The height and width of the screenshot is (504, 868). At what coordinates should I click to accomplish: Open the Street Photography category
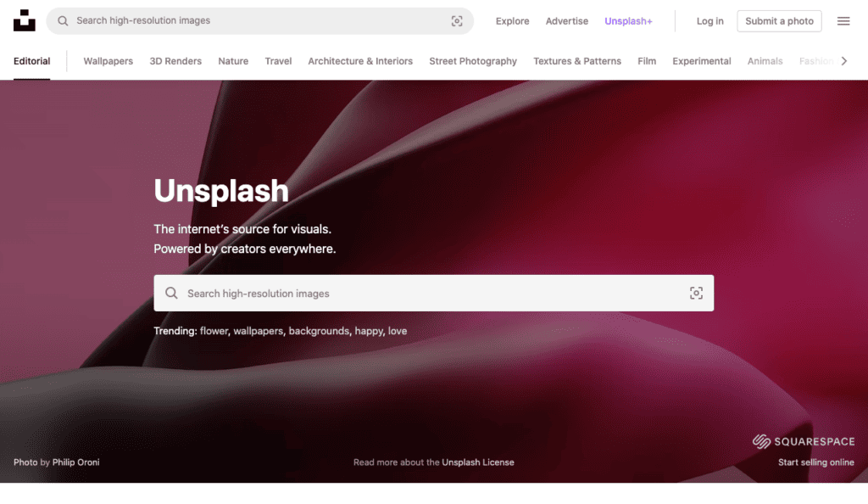[x=473, y=61]
